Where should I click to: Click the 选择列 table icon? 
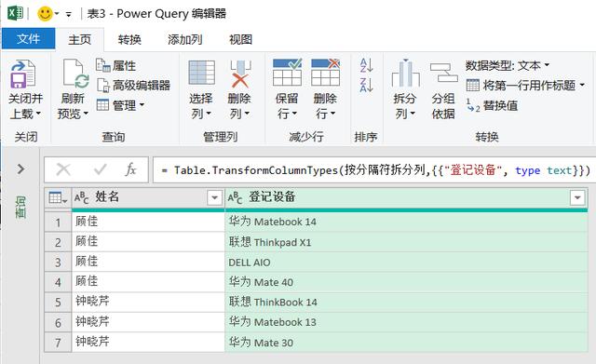[x=201, y=73]
